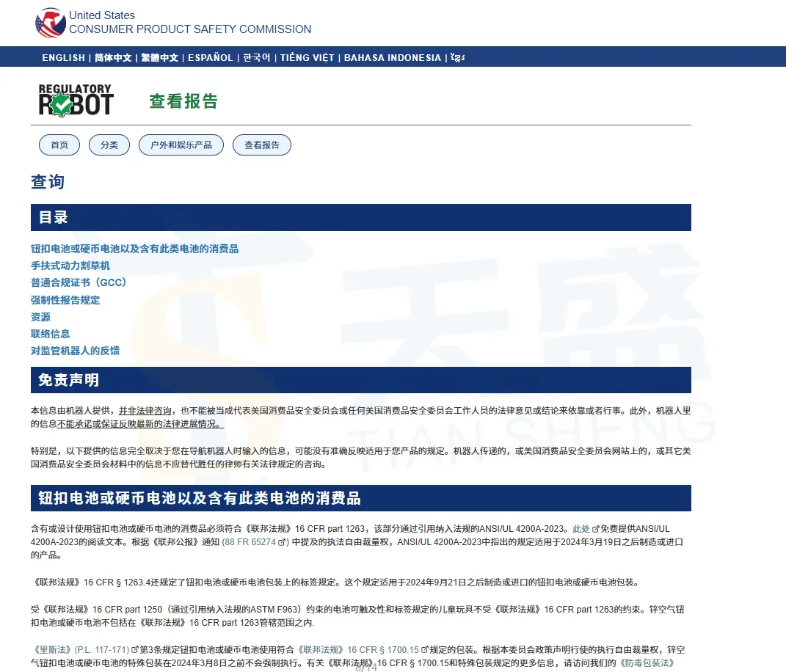Click the 查询 heading
Image resolution: width=786 pixels, height=672 pixels.
pos(48,181)
